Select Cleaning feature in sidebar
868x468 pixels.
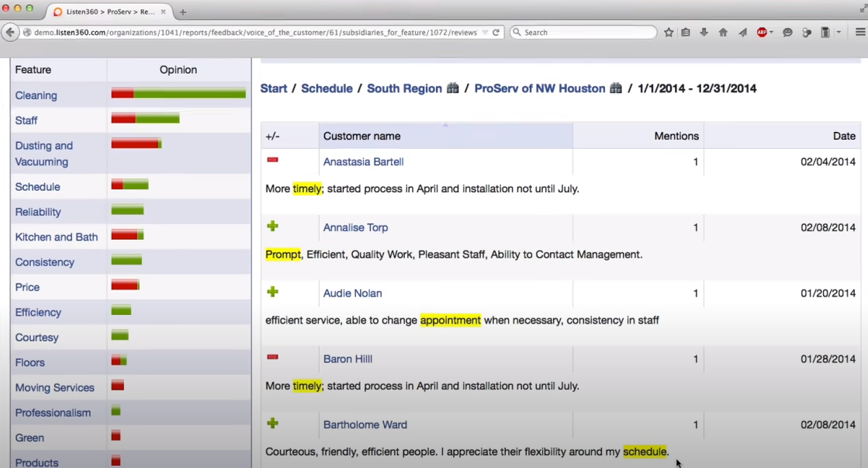[36, 95]
